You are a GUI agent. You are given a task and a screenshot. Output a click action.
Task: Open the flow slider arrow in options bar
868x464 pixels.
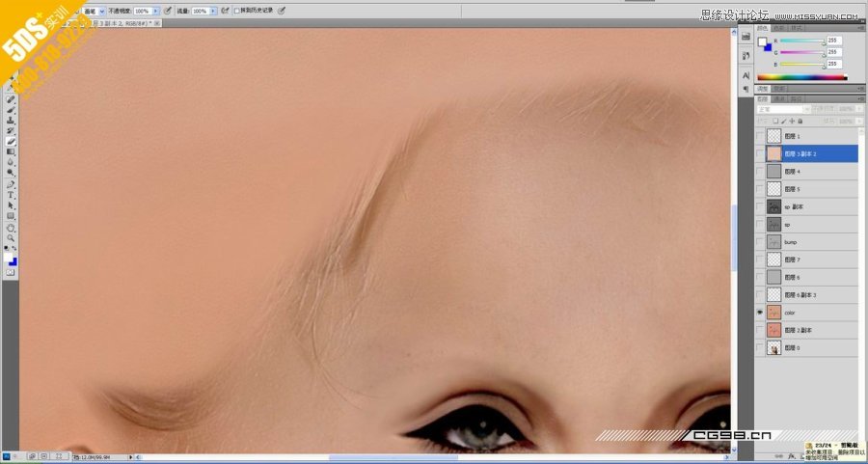(x=213, y=11)
